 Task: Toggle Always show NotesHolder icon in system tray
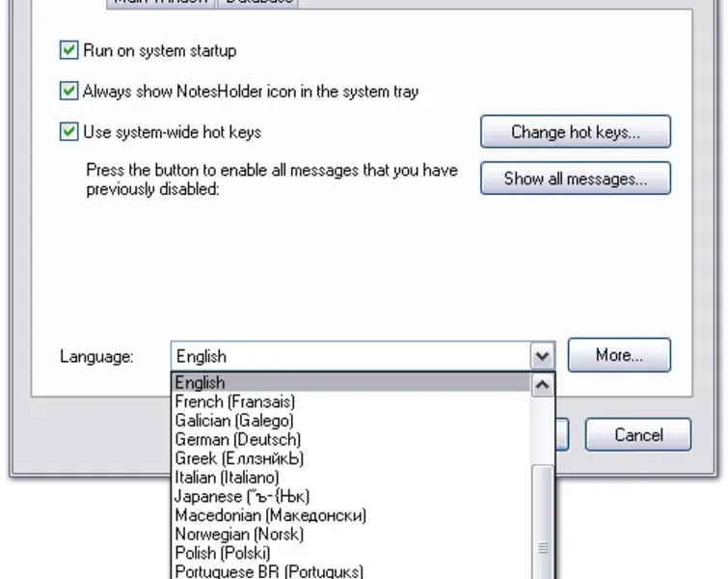[68, 91]
